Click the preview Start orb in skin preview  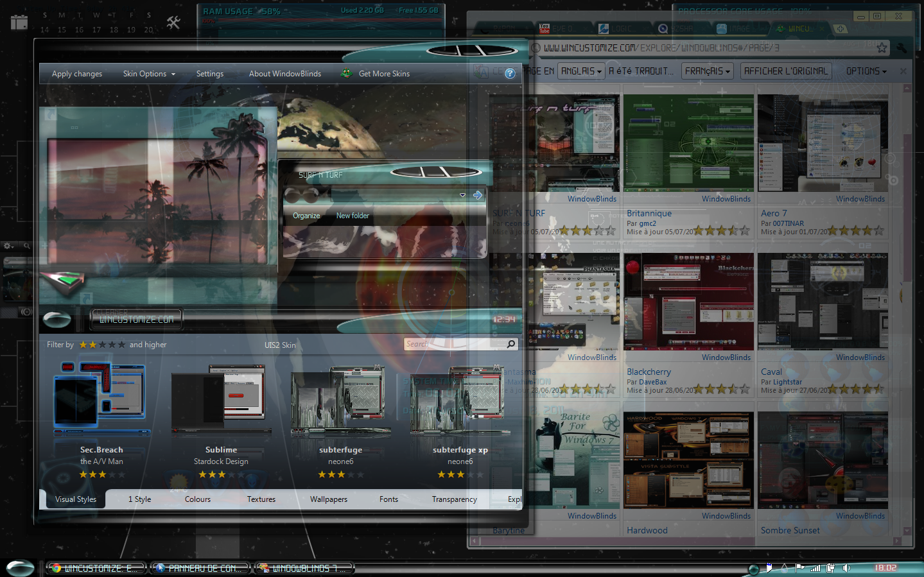(57, 319)
